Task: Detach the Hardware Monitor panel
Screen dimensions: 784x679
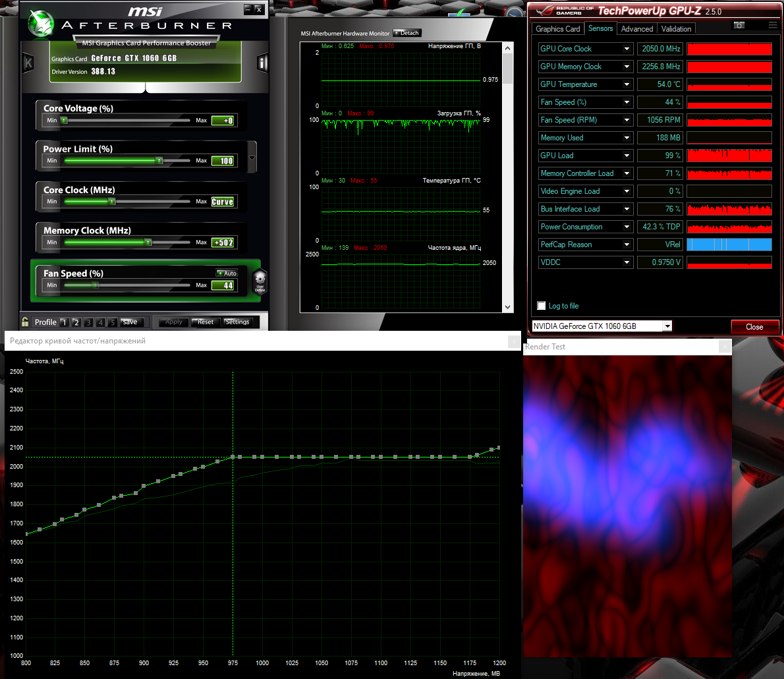Action: pos(407,33)
